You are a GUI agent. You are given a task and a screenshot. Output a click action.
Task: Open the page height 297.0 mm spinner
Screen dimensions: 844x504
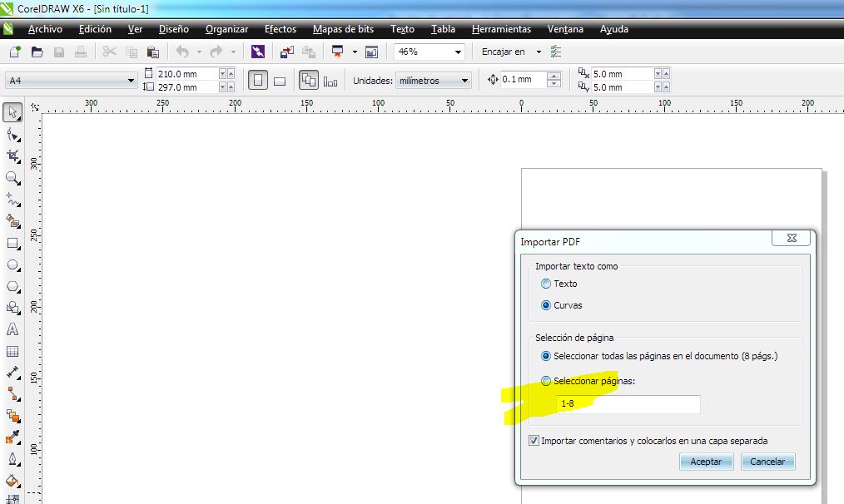[x=226, y=87]
